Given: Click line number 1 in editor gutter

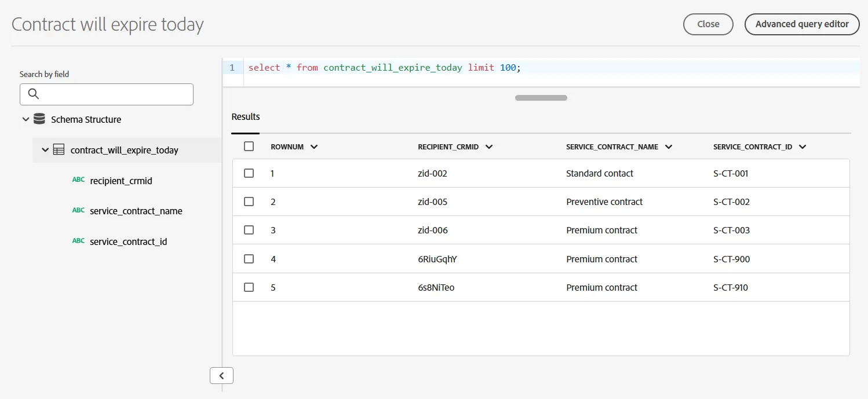Looking at the screenshot, I should (x=232, y=68).
